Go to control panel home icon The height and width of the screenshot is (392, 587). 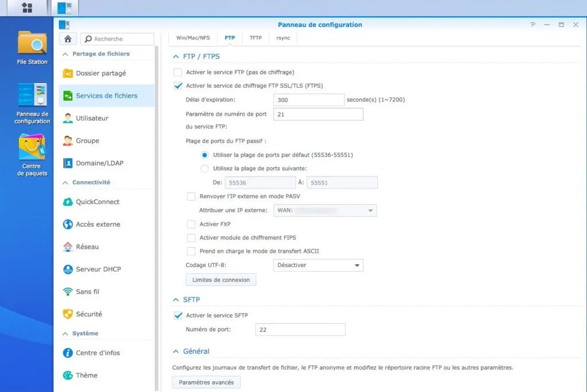click(68, 38)
